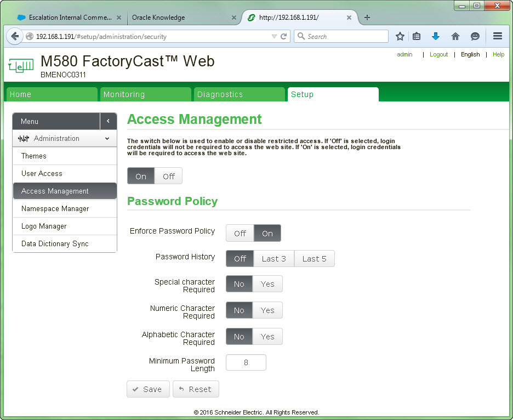Open URL history dropdown arrow

coord(274,36)
